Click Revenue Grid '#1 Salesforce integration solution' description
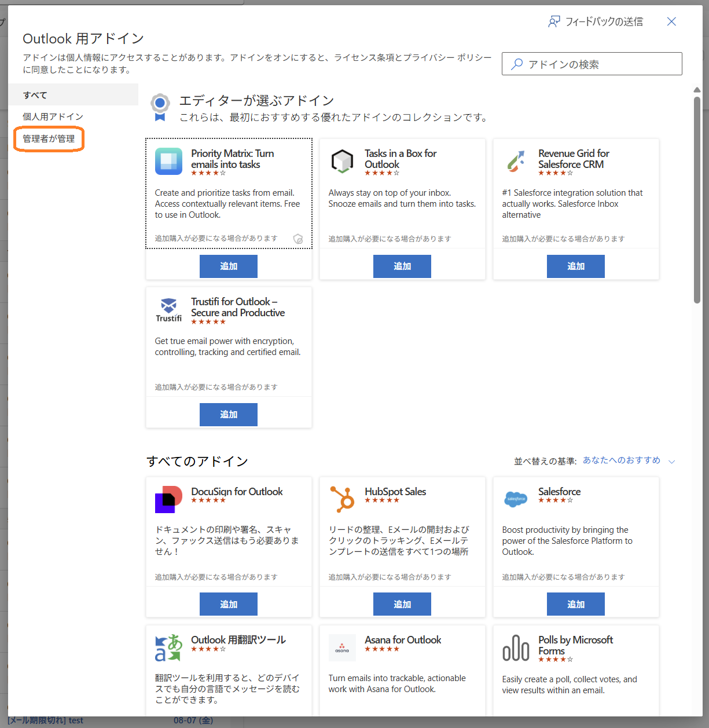Screen dimensions: 709x728 pyautogui.click(x=572, y=204)
